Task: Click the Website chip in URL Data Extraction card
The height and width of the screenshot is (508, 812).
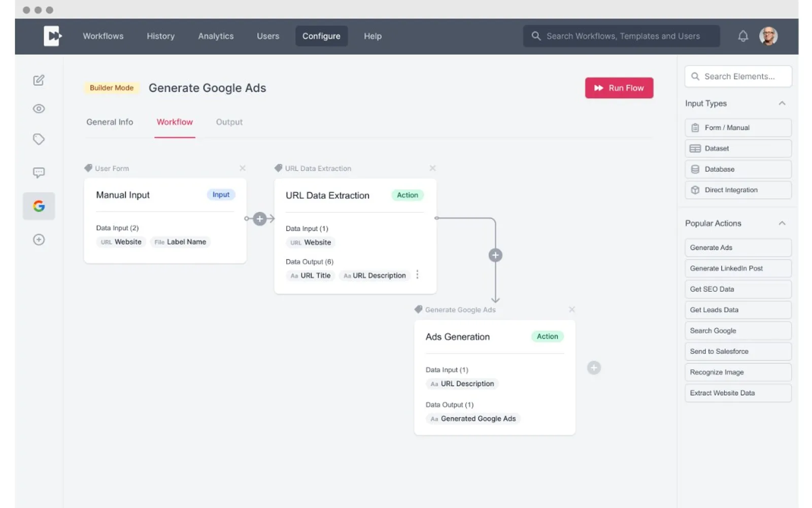Action: click(311, 242)
